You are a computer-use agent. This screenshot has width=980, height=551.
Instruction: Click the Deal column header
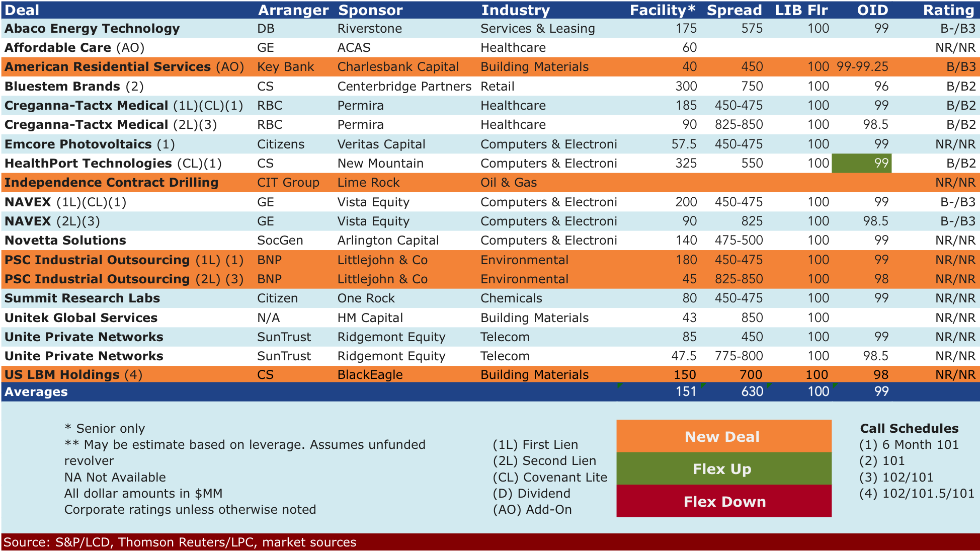[22, 10]
